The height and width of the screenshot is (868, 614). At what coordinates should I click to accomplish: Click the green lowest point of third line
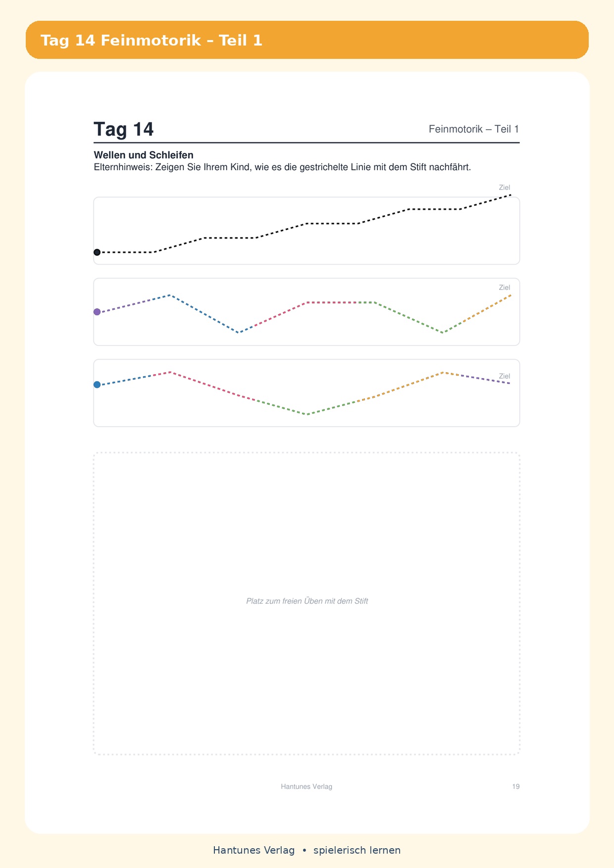point(307,414)
